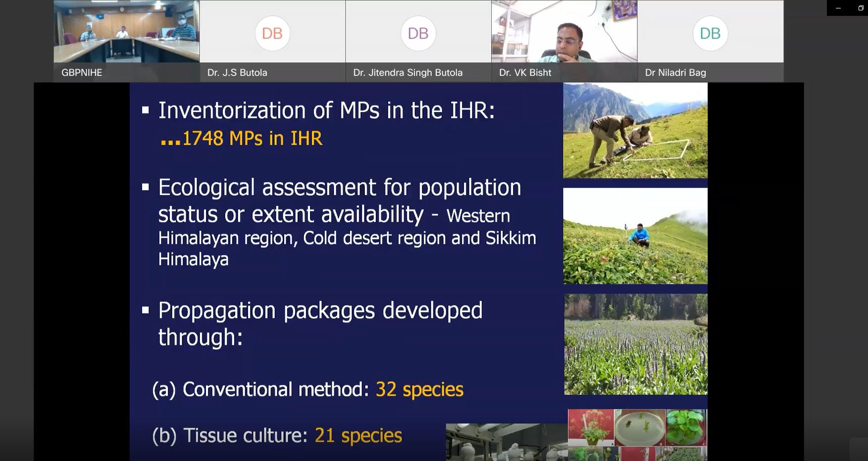This screenshot has width=868, height=461.
Task: Click the quadrat field survey photo
Action: pyautogui.click(x=635, y=130)
